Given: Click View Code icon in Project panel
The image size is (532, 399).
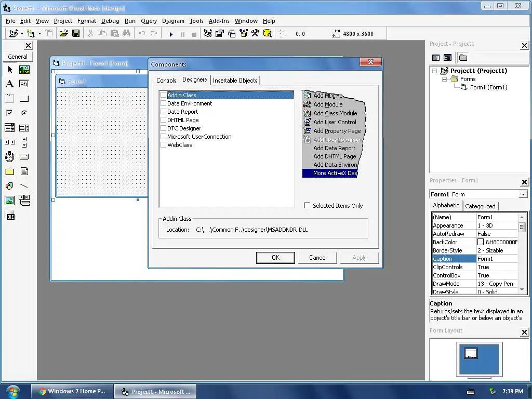Looking at the screenshot, I should pyautogui.click(x=436, y=58).
